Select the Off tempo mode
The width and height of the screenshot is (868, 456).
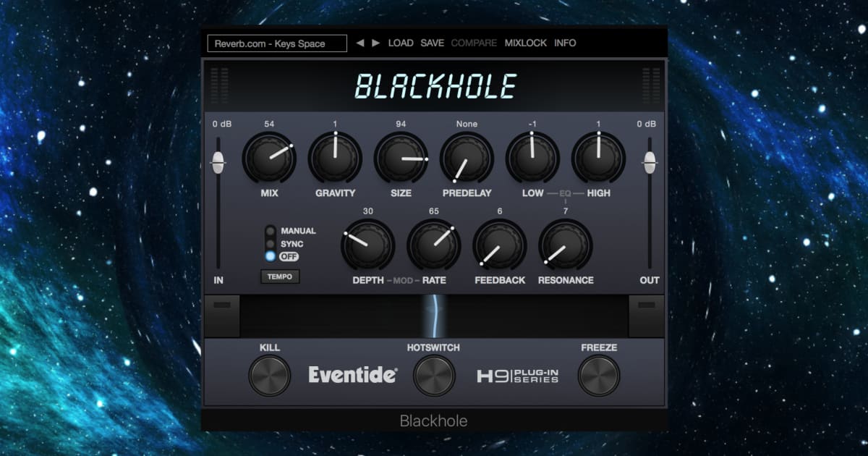(271, 256)
